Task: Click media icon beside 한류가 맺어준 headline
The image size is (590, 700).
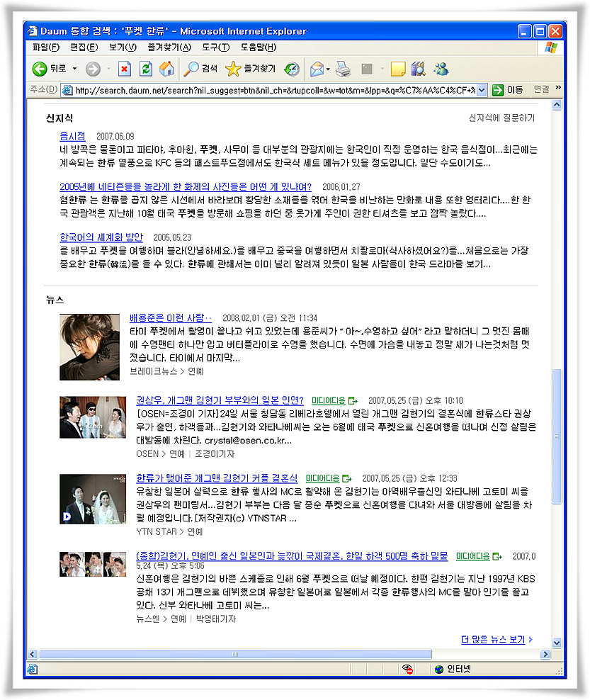Action: [x=347, y=478]
